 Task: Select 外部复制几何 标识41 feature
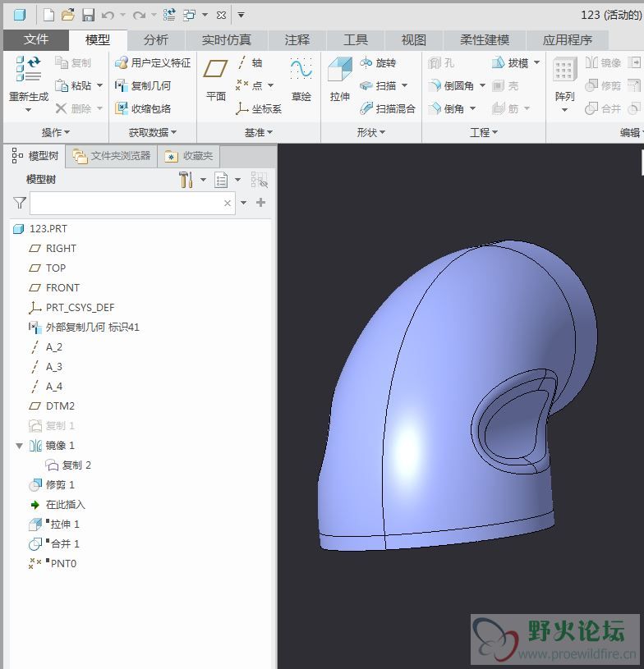pos(84,328)
